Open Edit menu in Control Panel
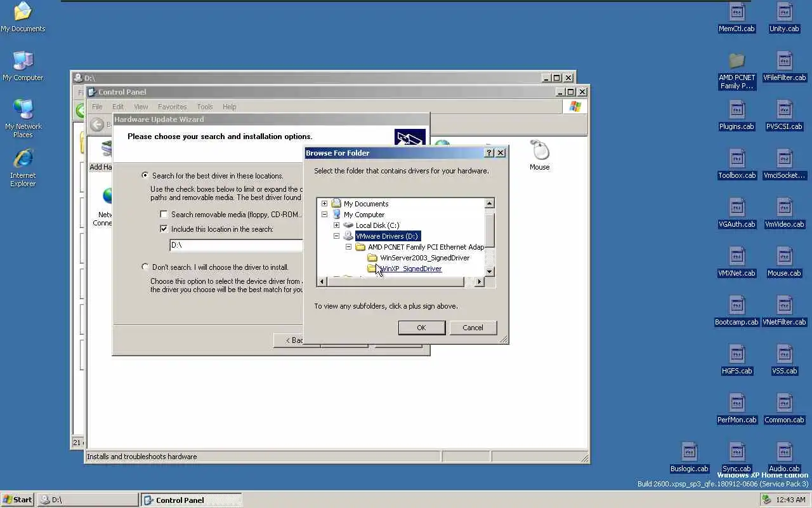This screenshot has width=812, height=508. tap(118, 107)
